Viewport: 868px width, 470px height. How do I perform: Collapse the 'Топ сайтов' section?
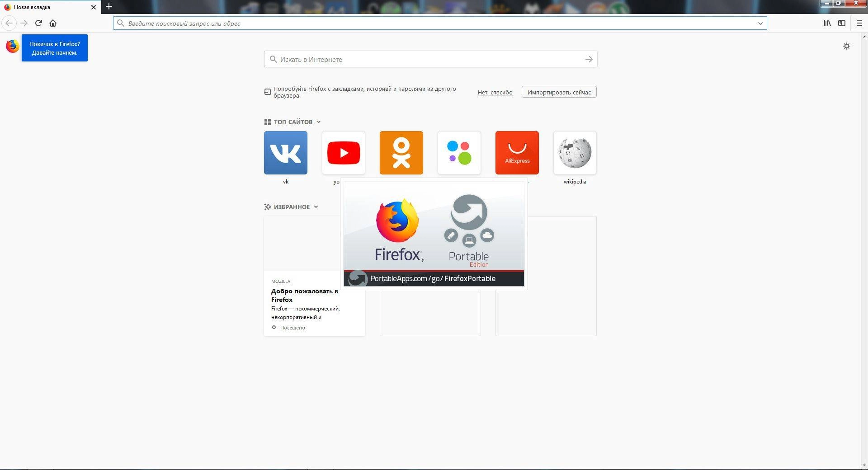tap(292, 122)
